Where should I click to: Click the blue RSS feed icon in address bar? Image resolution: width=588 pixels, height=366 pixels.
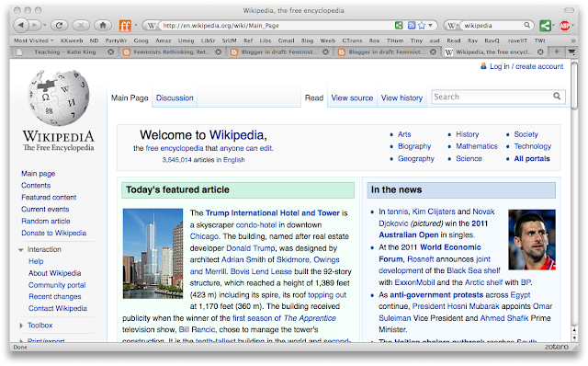coord(412,25)
